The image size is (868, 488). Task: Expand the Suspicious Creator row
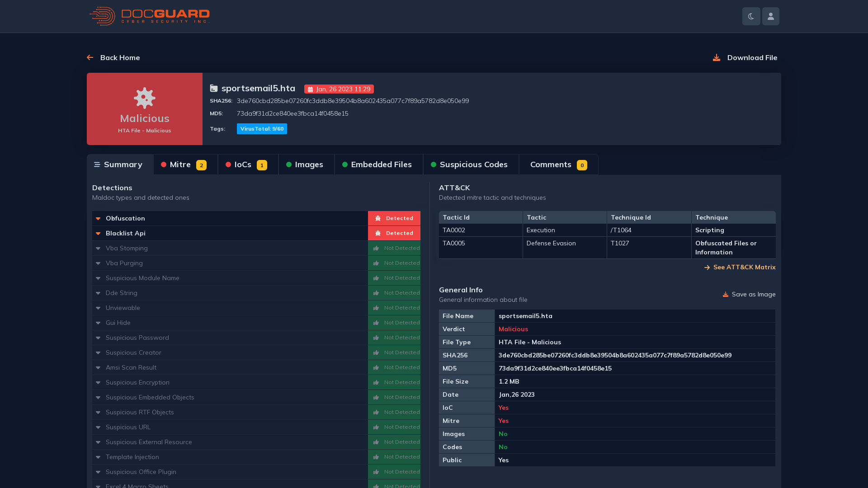pyautogui.click(x=230, y=352)
